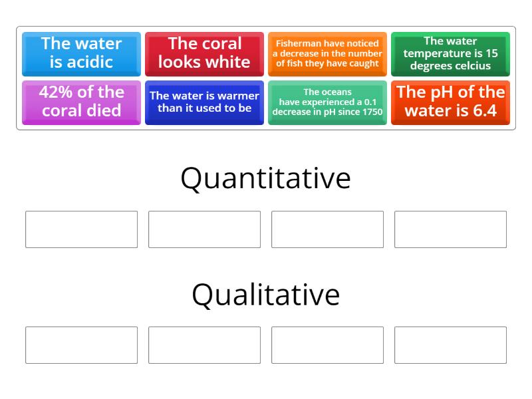Click the 'water temperature is 15 degrees celcius' card
The image size is (532, 399).
point(450,53)
